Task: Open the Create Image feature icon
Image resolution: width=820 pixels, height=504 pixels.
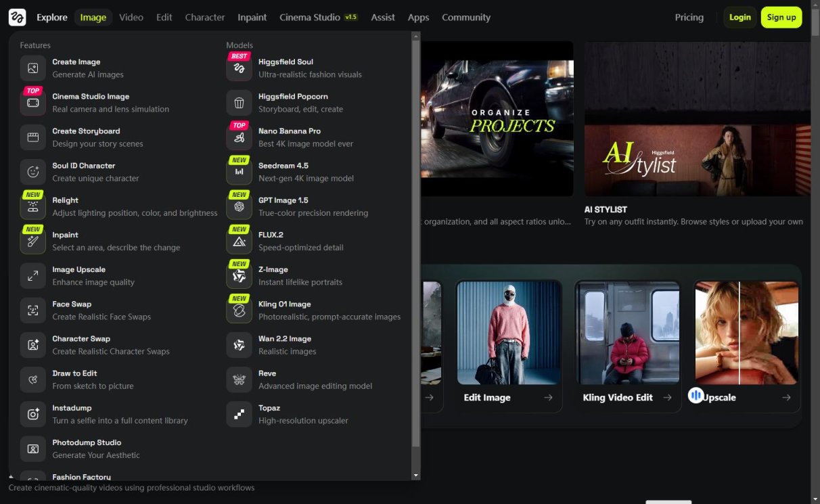Action: [32, 68]
